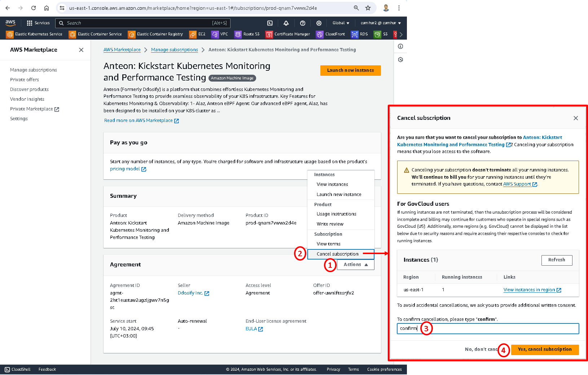Select Manage subscriptions in the sidebar
The height and width of the screenshot is (375, 588).
[34, 70]
